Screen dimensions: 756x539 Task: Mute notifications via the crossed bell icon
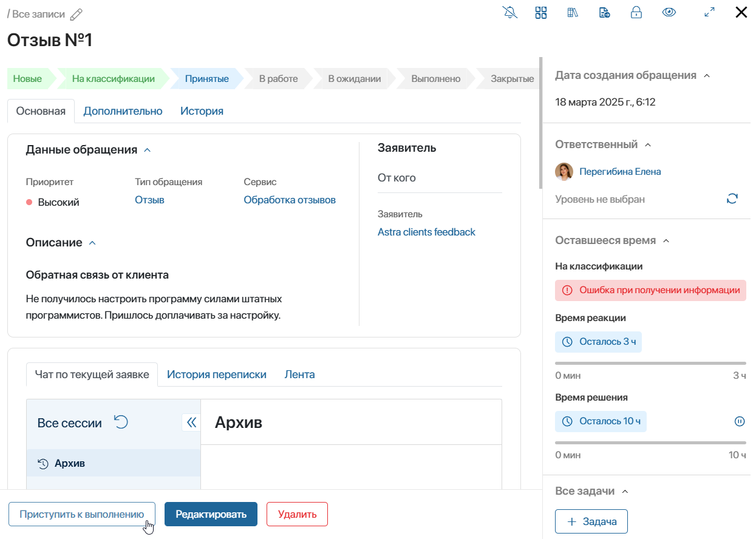tap(510, 12)
